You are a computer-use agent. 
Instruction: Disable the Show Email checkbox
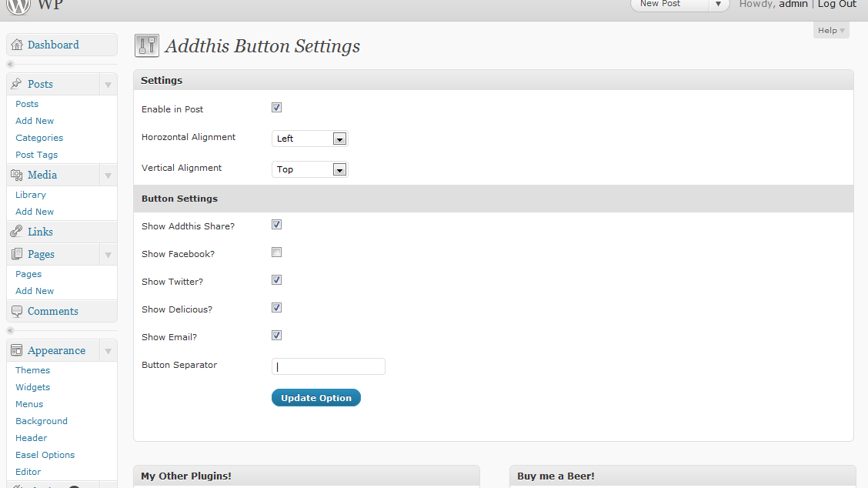277,335
